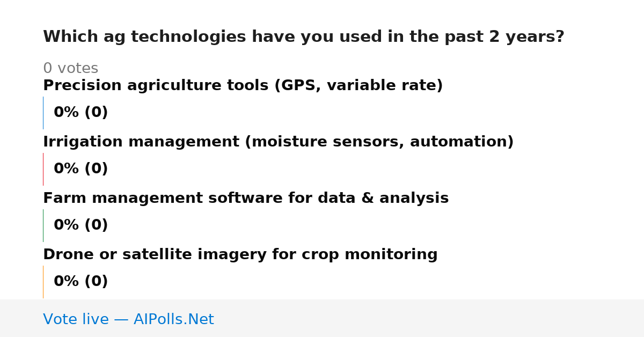Click the 'moisture sensors, automation' text
644x337 pixels.
tap(379, 142)
